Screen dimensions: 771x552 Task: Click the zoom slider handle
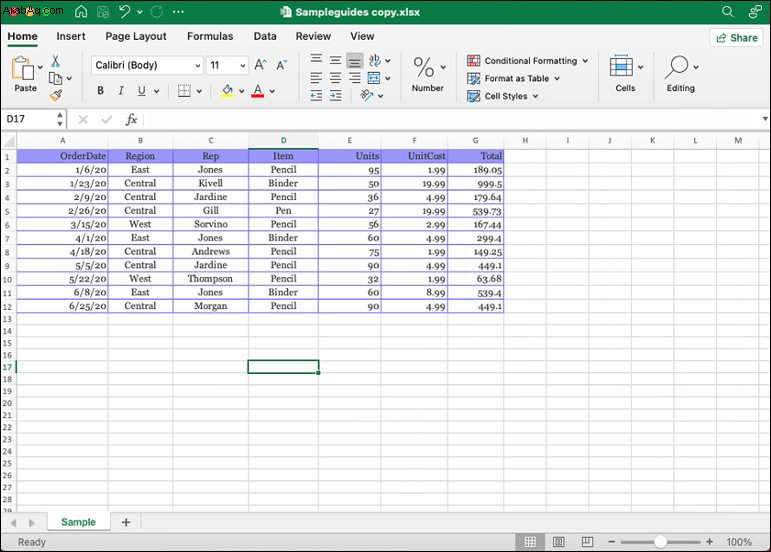[x=660, y=542]
